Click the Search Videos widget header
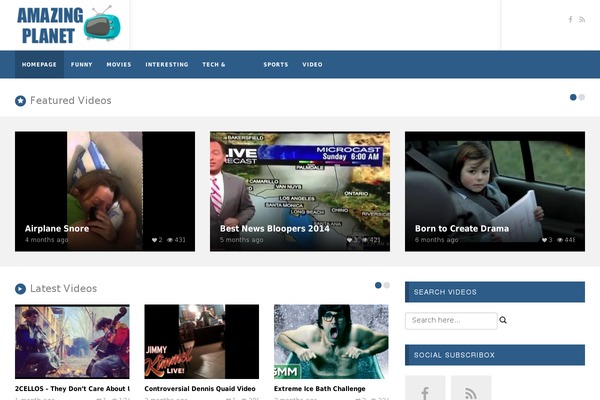The image size is (600, 400). (495, 292)
